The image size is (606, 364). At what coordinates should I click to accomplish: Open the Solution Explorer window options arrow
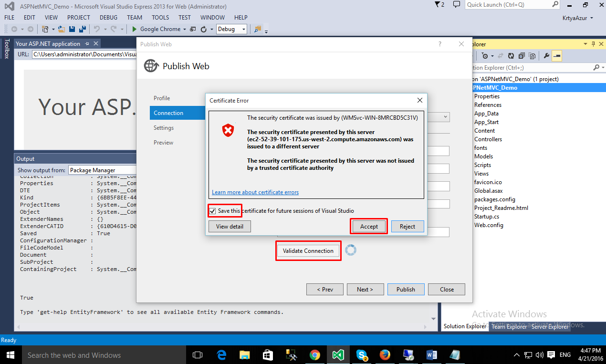point(585,44)
